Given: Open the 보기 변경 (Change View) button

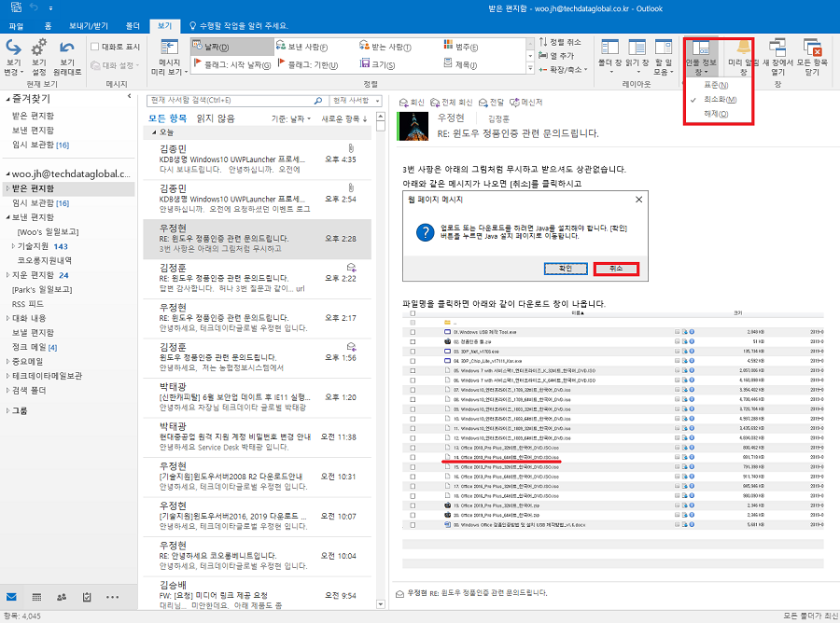Looking at the screenshot, I should [13, 57].
